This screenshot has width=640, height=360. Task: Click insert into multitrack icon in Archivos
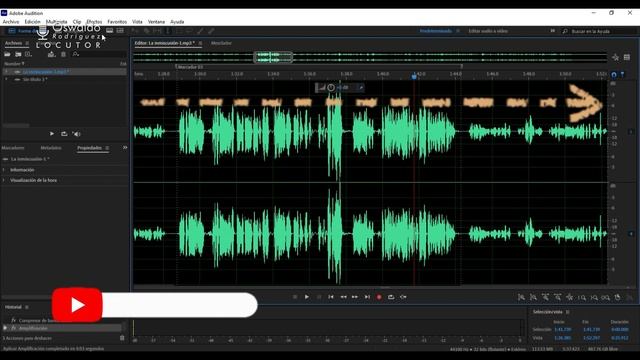point(51,54)
